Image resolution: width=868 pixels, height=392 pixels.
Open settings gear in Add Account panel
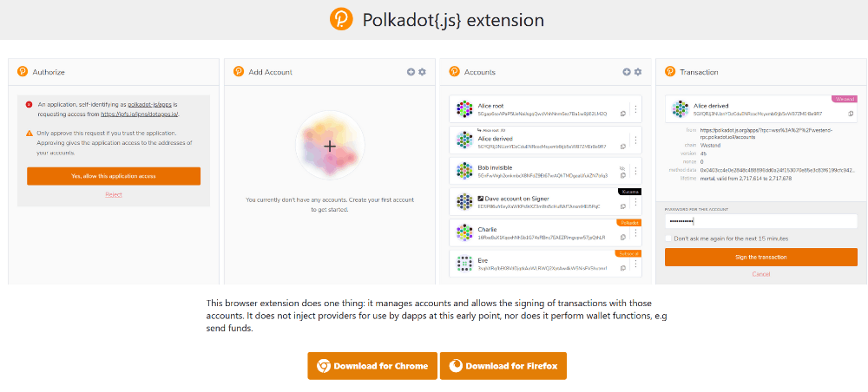423,72
